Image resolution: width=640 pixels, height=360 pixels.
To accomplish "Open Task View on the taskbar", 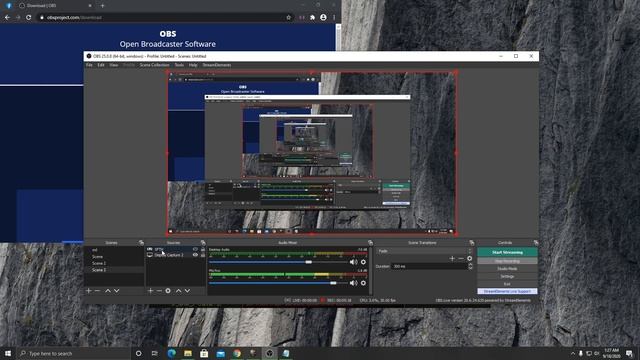I will coord(155,353).
